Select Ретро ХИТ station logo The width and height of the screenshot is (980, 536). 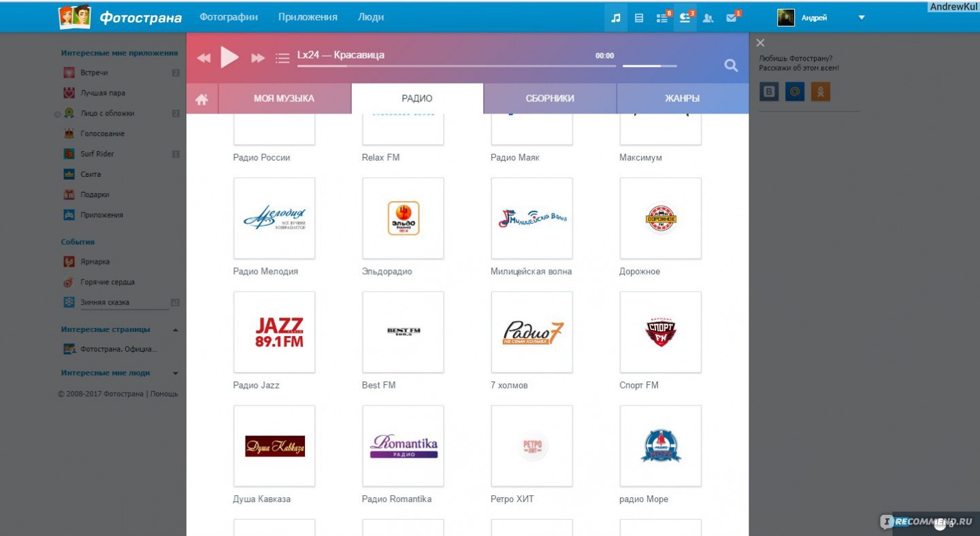(x=532, y=446)
